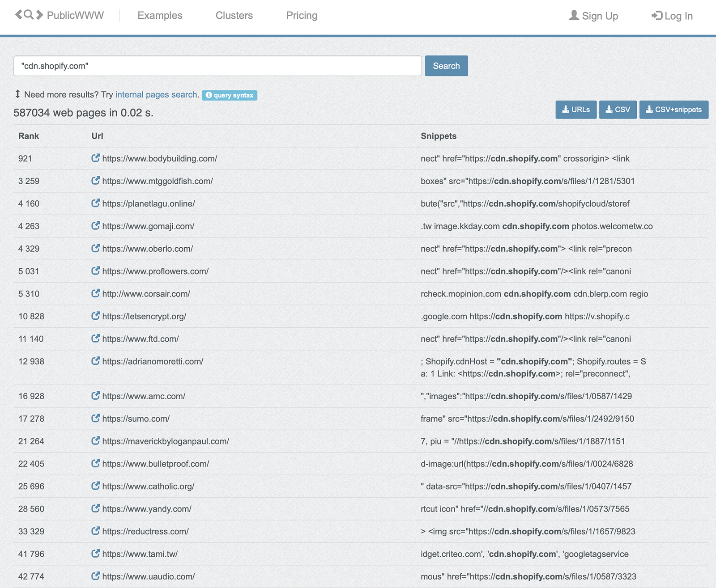Screen dimensions: 716x588
Task: Open the Clusters menu item
Action: coord(234,16)
